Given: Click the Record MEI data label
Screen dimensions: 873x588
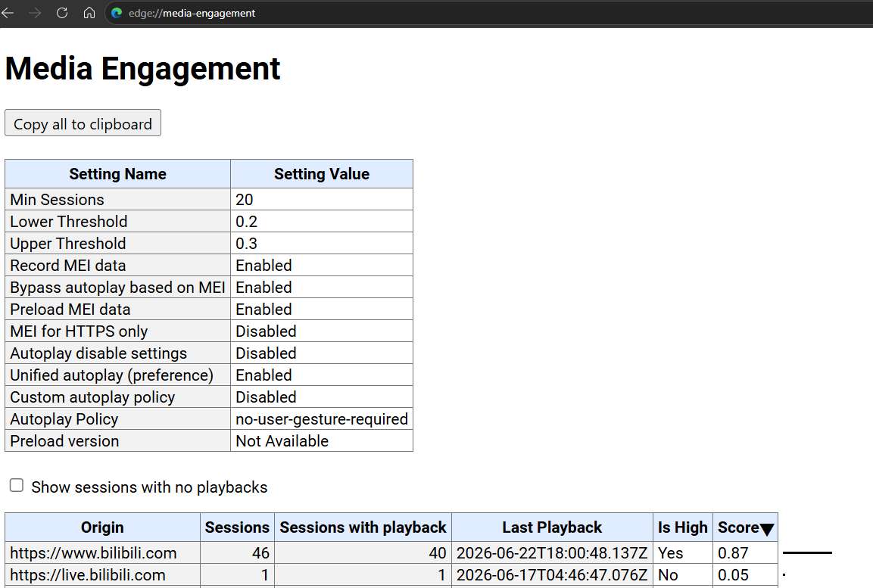Looking at the screenshot, I should tap(68, 266).
